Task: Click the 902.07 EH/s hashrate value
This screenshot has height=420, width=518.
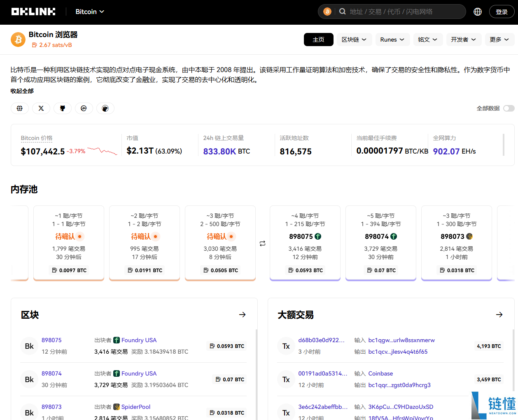Action: pyautogui.click(x=455, y=152)
